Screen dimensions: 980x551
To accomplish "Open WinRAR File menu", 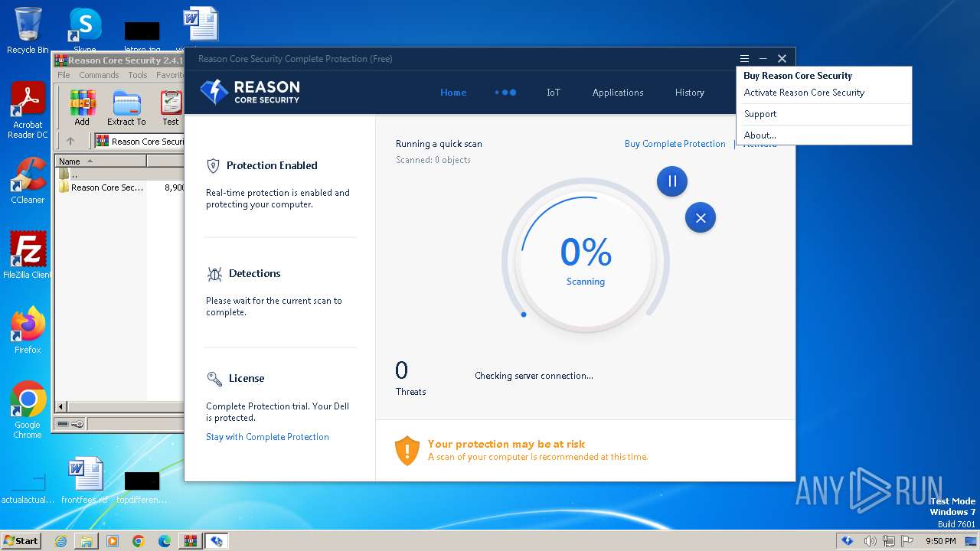I will (x=64, y=75).
